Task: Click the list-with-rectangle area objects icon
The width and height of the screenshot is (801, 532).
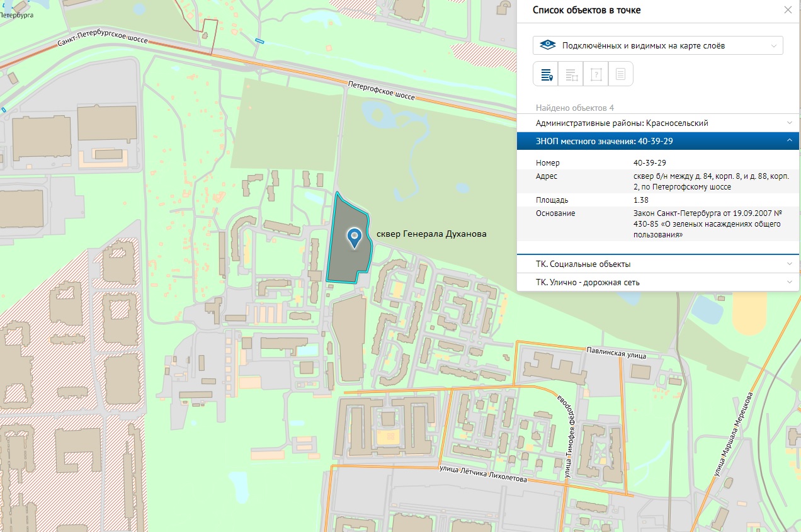Action: point(571,74)
